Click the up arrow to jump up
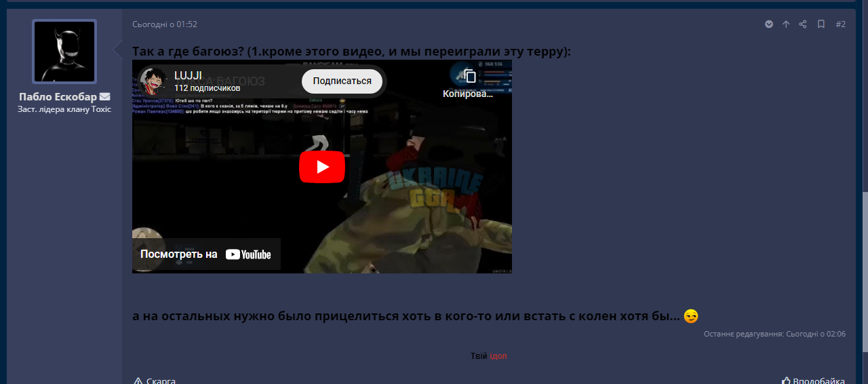Viewport: 868px width, 384px height. tap(786, 24)
